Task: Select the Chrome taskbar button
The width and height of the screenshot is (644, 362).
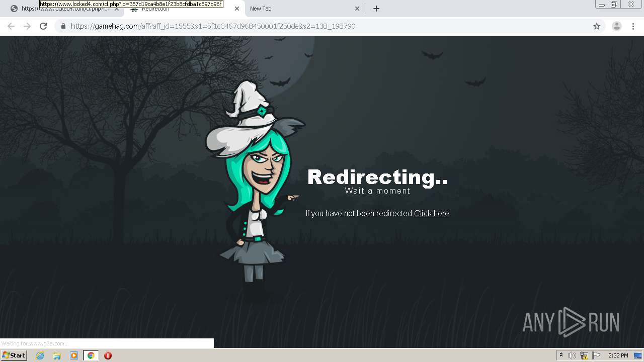Action: [91, 355]
